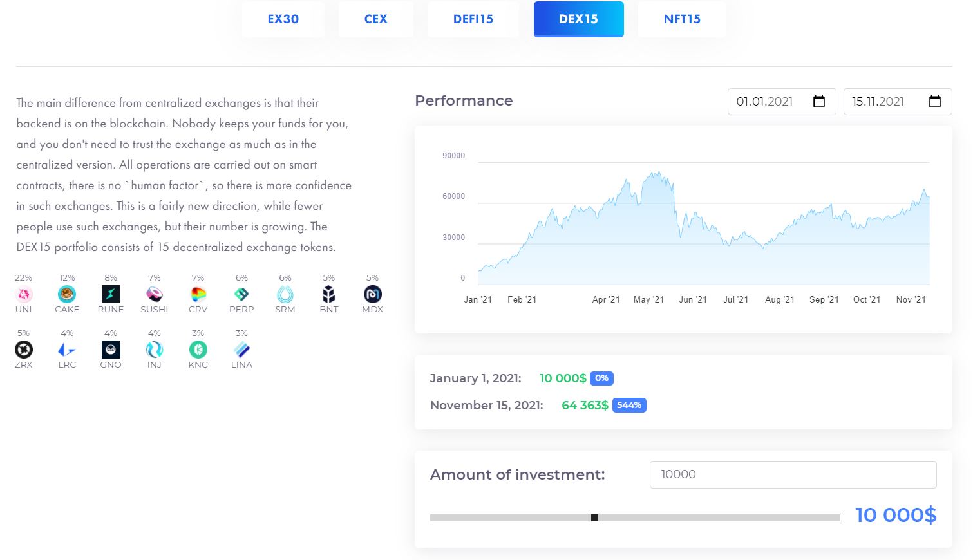This screenshot has width=973, height=560.
Task: Select the DEX15 portfolio tab
Action: click(x=579, y=19)
